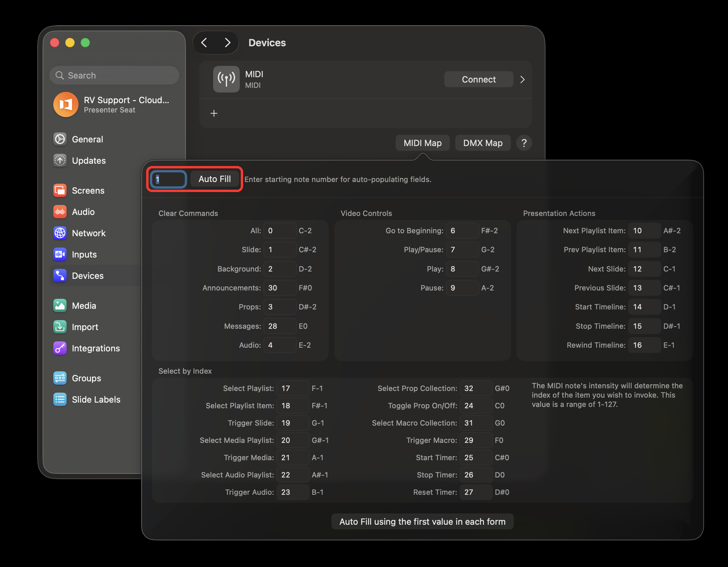Open Slide Labels settings in the sidebar
728x567 pixels.
[x=96, y=400]
